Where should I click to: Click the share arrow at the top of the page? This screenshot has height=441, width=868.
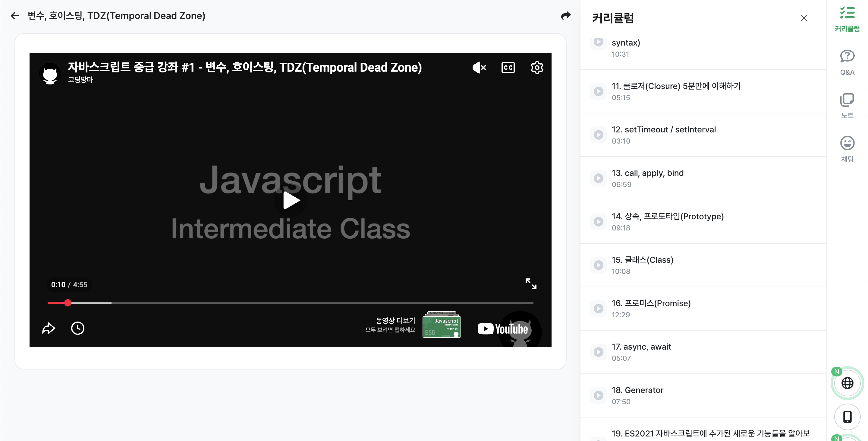566,15
